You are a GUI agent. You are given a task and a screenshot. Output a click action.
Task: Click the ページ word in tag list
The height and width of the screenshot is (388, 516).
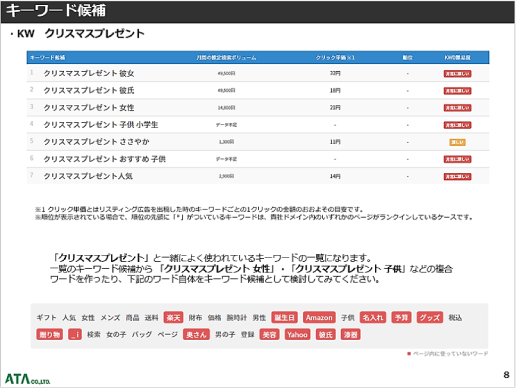point(168,335)
